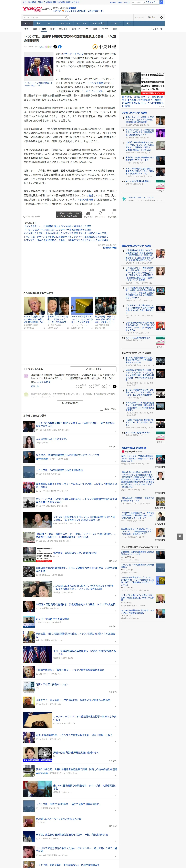Select the 有料 tab
This screenshot has height=868, width=186.
tap(128, 24)
